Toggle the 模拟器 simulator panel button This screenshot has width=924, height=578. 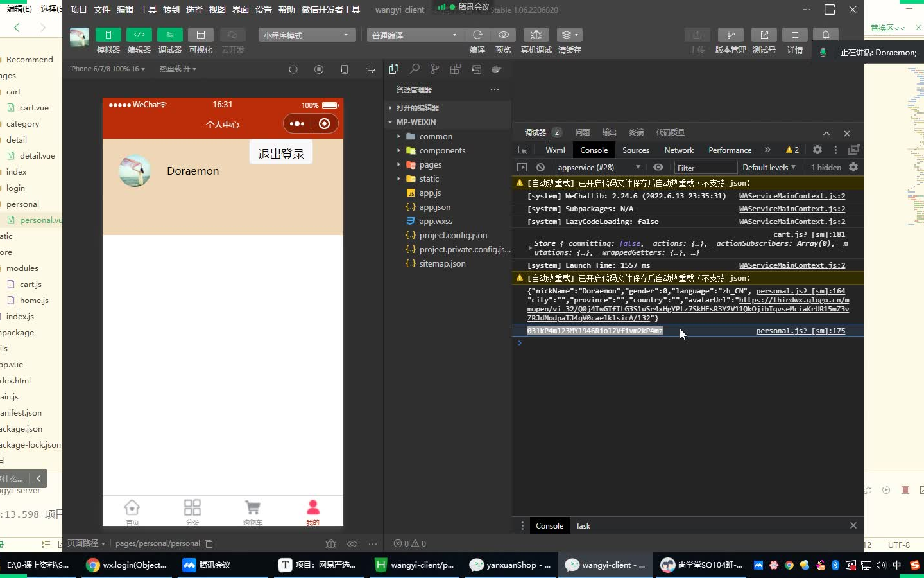click(x=108, y=35)
